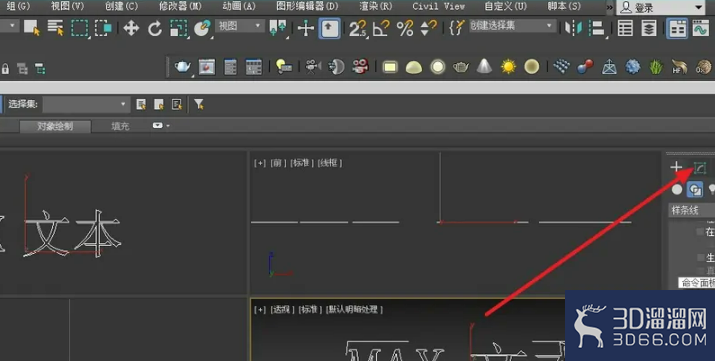Expand main toolbar overflow chevron
The width and height of the screenshot is (715, 361).
coord(610,7)
